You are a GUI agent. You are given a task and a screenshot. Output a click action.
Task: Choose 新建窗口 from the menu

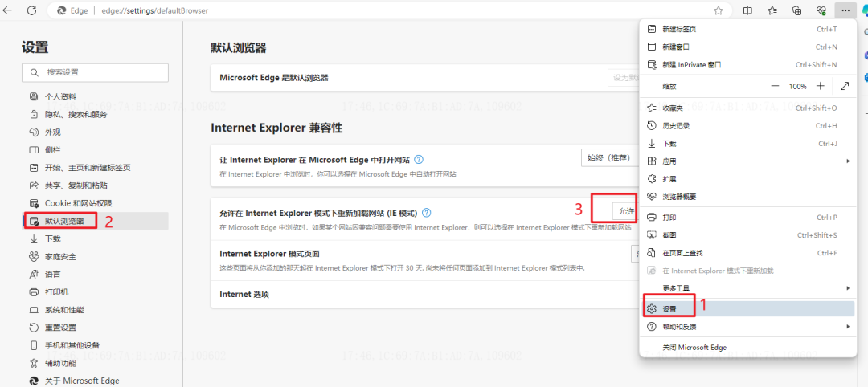[748, 47]
